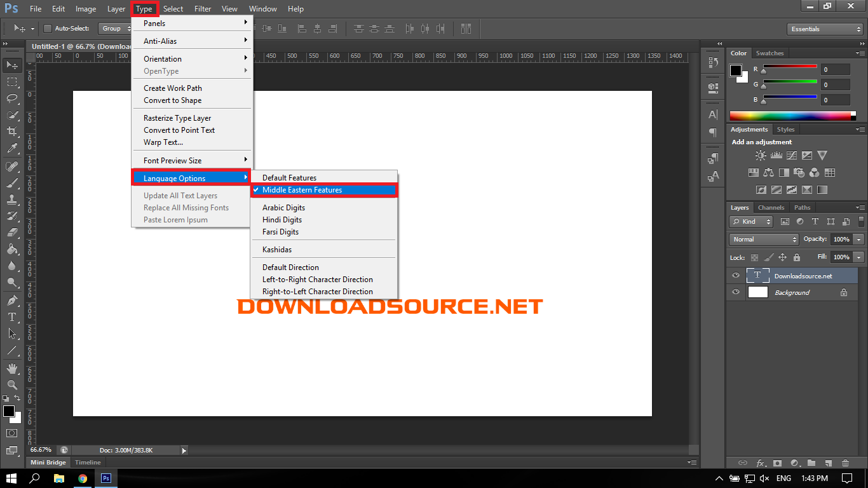868x488 pixels.
Task: Add a Curves adjustment
Action: point(792,155)
